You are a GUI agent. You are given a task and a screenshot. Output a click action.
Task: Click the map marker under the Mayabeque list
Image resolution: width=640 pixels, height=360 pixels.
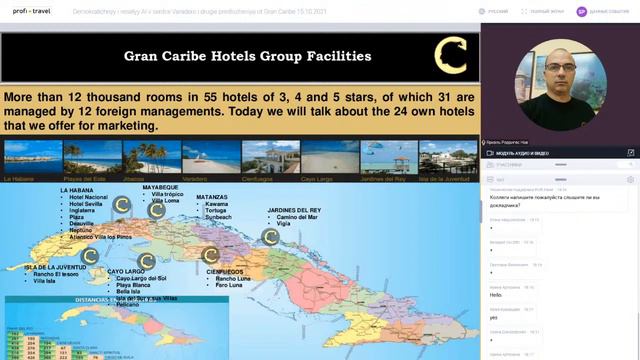click(x=156, y=211)
